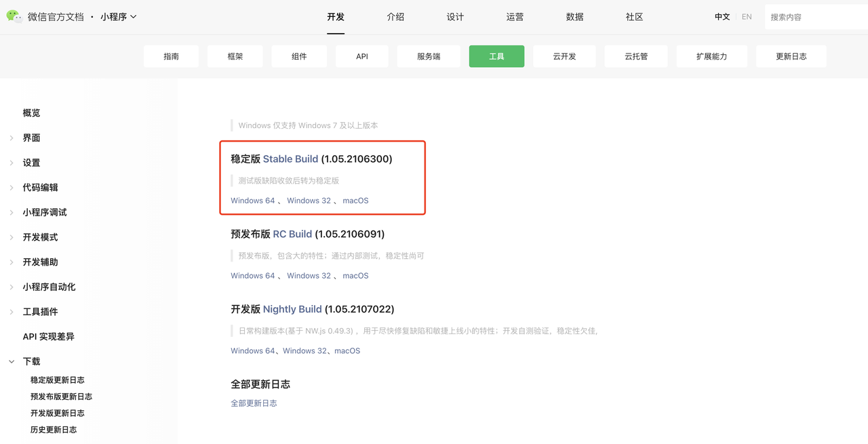The width and height of the screenshot is (868, 444).
Task: Open 设置 sidebar item
Action: 31,163
